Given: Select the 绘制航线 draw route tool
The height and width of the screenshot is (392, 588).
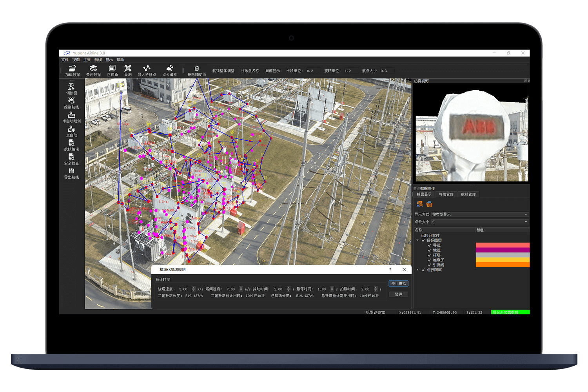Looking at the screenshot, I should [71, 101].
